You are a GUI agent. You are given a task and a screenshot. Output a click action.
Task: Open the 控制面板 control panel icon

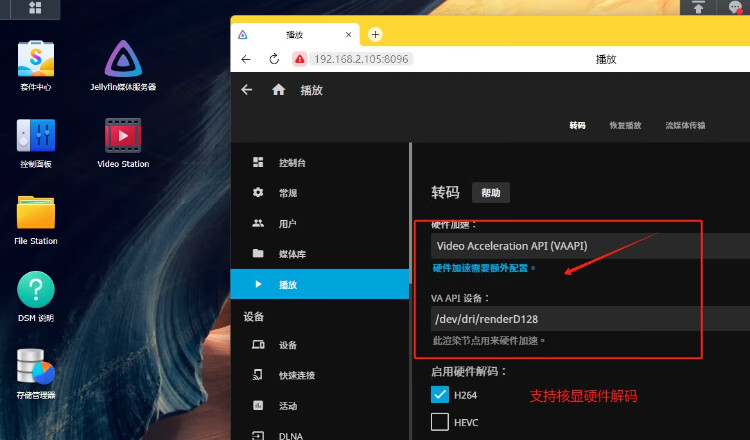(36, 136)
